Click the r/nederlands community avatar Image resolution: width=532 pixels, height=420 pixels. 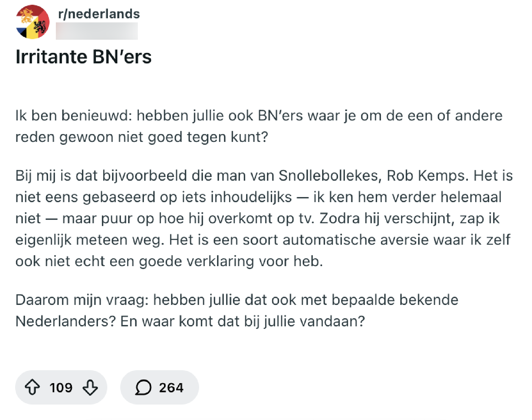coord(32,22)
